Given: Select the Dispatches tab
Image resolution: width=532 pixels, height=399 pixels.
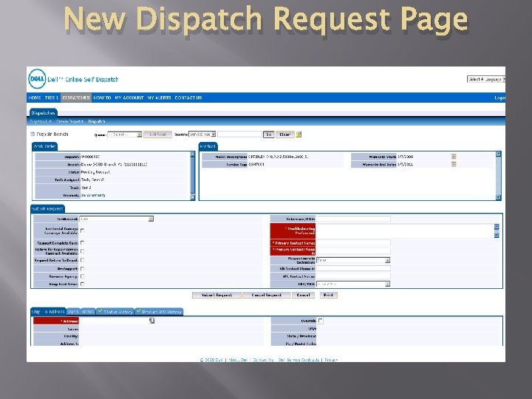Looking at the screenshot, I should (43, 113).
